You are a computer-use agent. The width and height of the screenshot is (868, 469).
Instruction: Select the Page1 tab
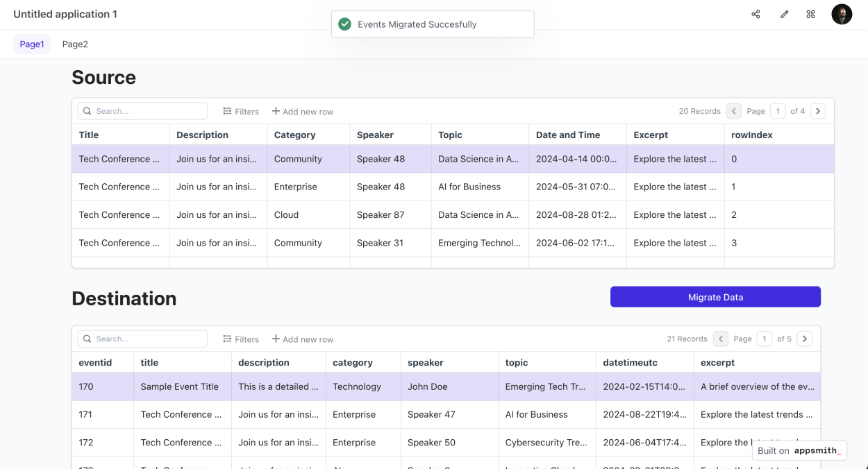point(32,44)
